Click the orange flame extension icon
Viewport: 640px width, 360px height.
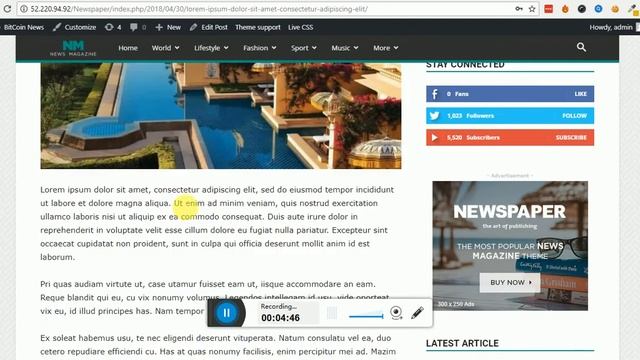565,9
